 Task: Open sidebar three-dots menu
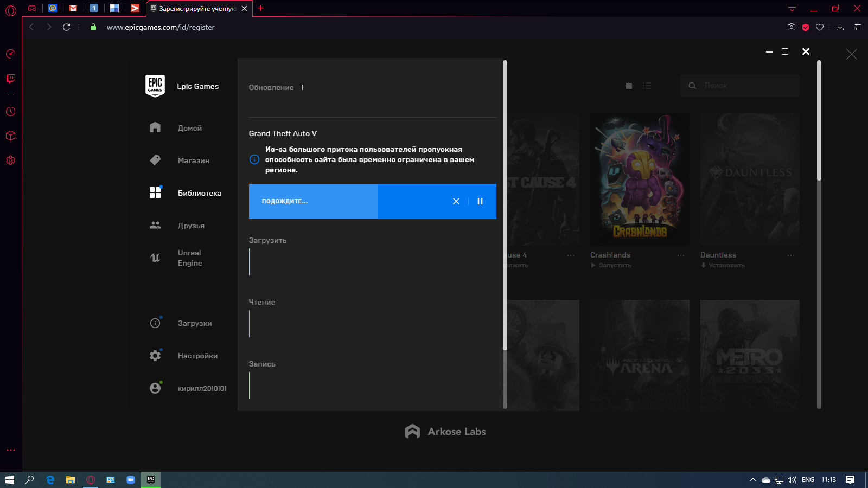pos(10,450)
